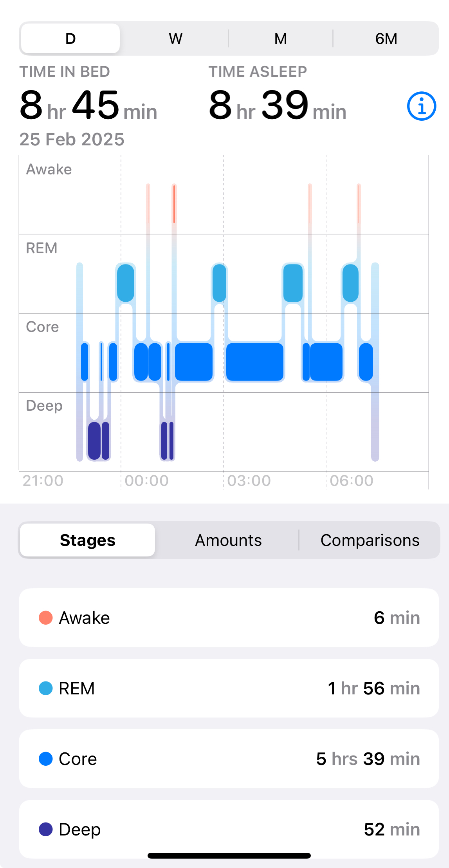Tap the Time Asleep 8 hr 39 min value
Viewport: 449px width, 868px height.
pos(277,105)
